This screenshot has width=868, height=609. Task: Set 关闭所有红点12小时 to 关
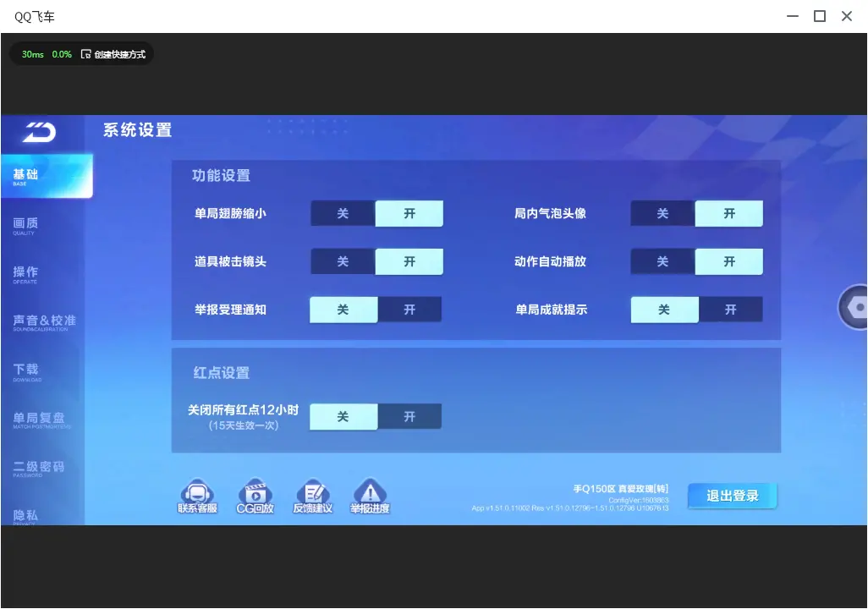point(343,417)
